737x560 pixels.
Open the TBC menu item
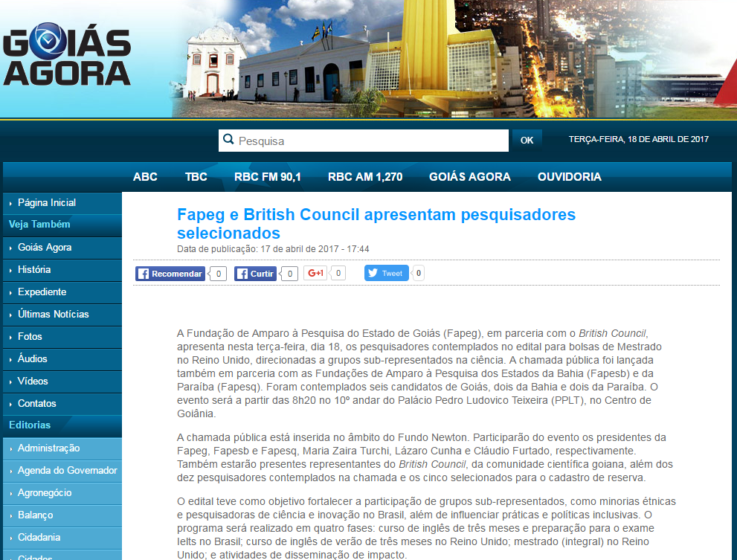click(196, 177)
